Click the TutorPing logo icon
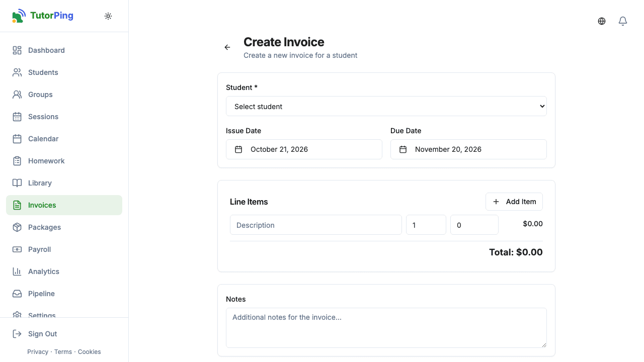 coord(19,16)
